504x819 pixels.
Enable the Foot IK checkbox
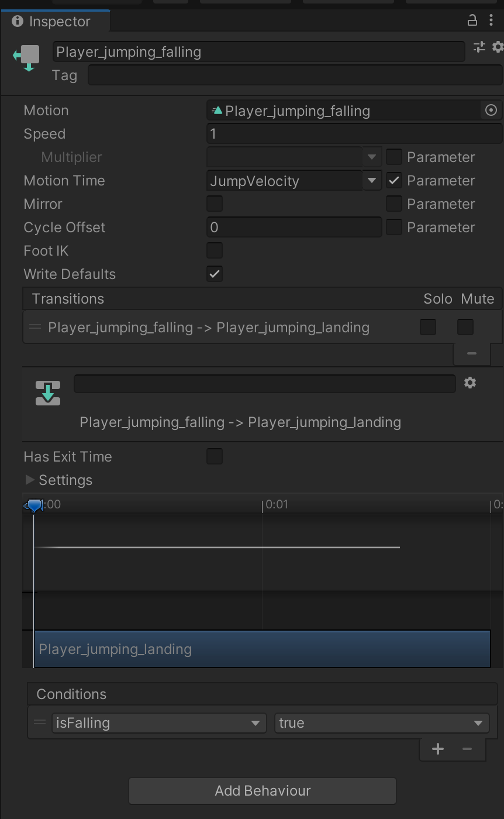pos(215,250)
